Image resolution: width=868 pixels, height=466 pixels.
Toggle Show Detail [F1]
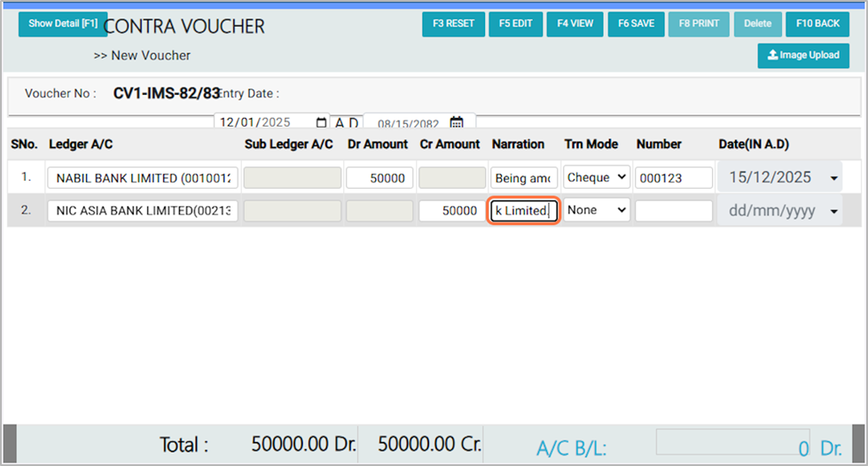(x=62, y=24)
